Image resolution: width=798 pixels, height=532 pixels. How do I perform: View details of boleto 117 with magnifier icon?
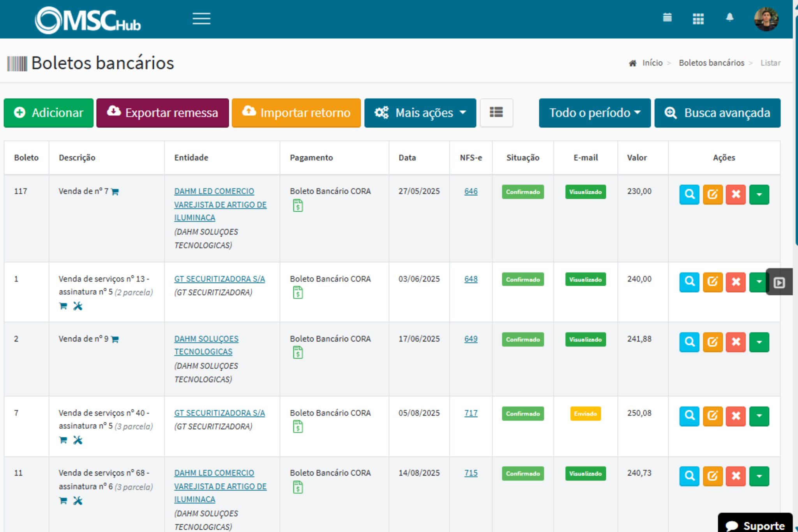pos(689,195)
